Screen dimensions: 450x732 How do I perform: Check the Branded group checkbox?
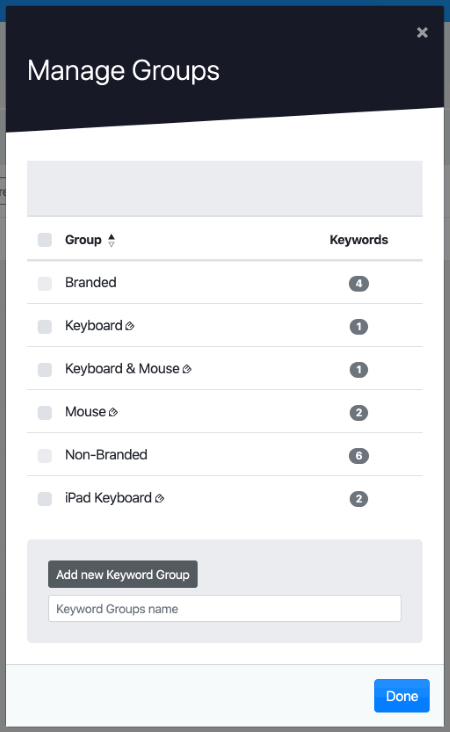tap(45, 283)
